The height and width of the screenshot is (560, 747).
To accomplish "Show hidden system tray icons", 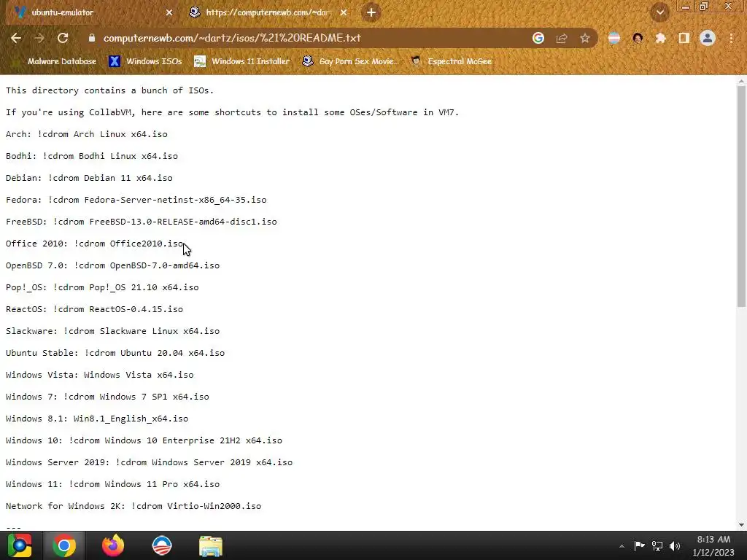I will tap(622, 546).
